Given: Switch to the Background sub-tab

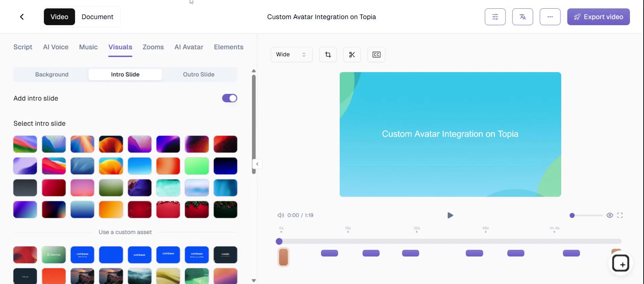Looking at the screenshot, I should click(52, 75).
